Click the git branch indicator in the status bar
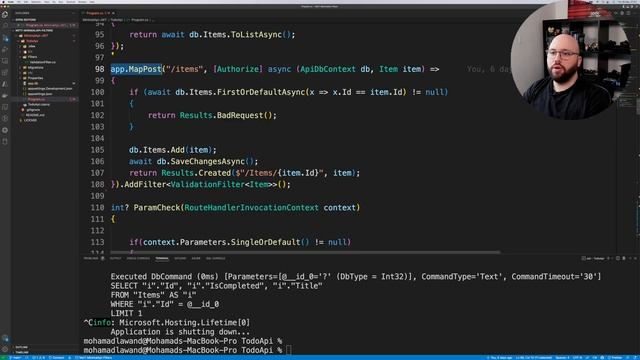The height and width of the screenshot is (360, 640). 16,358
